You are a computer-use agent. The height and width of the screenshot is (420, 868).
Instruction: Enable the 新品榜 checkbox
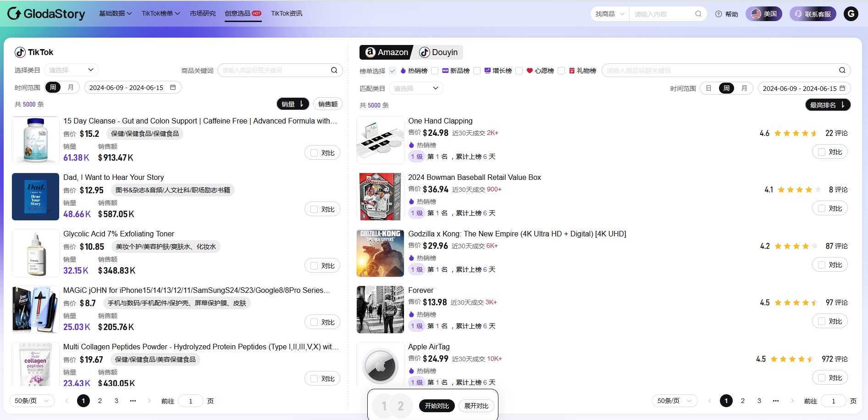tap(435, 71)
